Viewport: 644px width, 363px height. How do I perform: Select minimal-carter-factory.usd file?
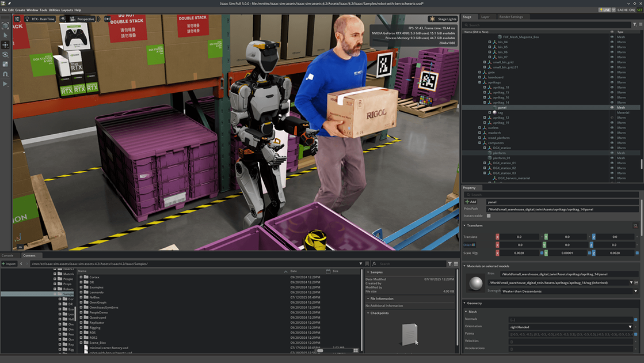tap(108, 347)
